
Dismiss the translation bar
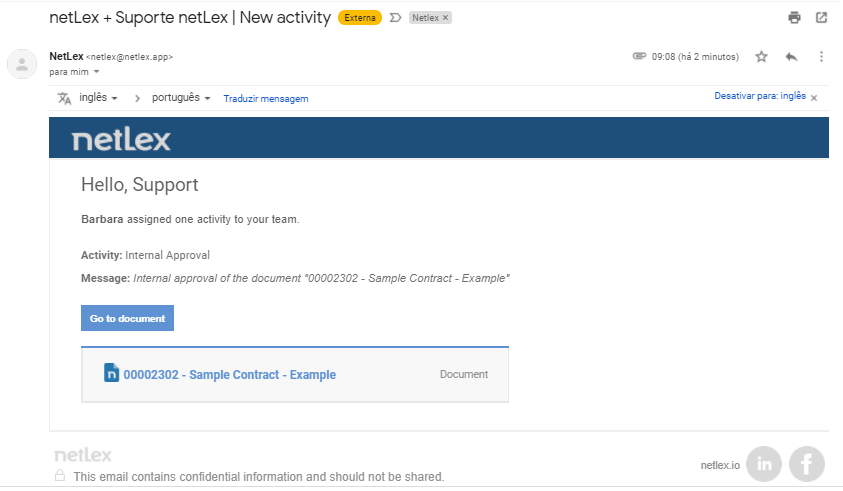point(814,97)
